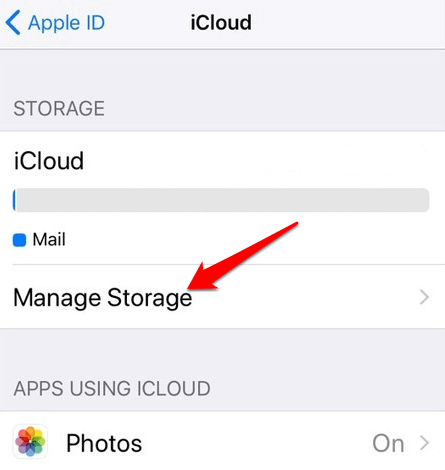Click the blue Mail legend square
Screen dimensions: 445x470
[x=19, y=240]
